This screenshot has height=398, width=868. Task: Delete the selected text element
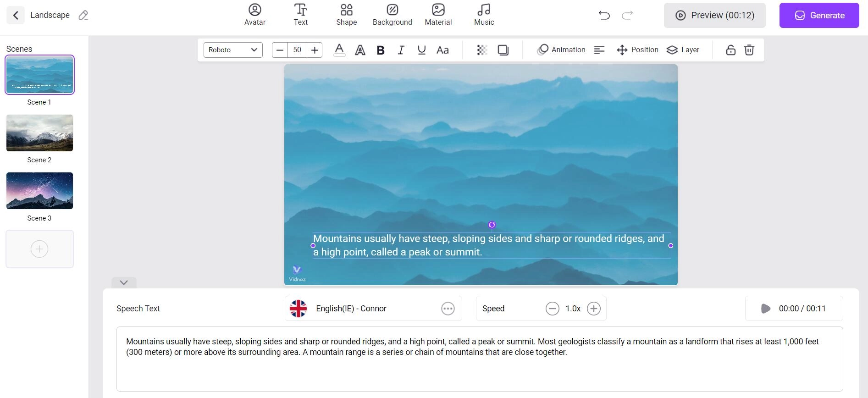coord(749,50)
